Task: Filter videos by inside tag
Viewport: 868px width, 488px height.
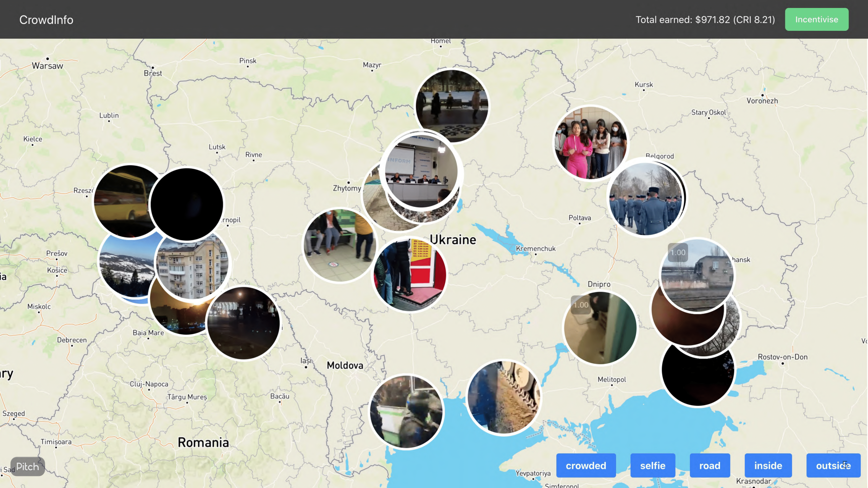Action: click(x=768, y=465)
